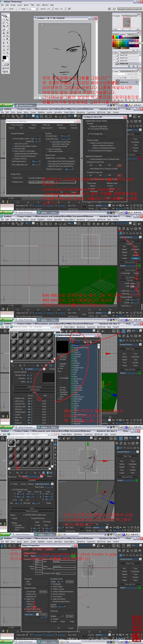The height and width of the screenshot is (644, 143).
Task: Select the Square creation method radio
Action: [132, 273]
